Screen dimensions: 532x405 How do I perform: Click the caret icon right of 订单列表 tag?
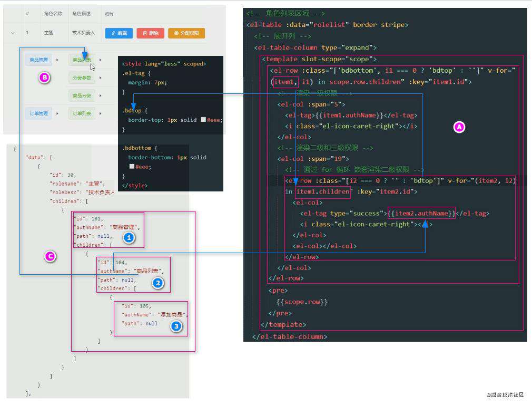[x=101, y=113]
